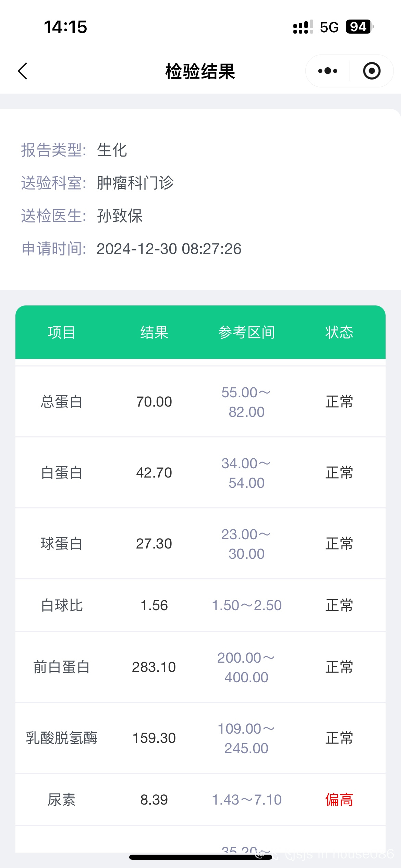The height and width of the screenshot is (868, 401).
Task: Select the 前白蛋白 item name
Action: pyautogui.click(x=62, y=667)
